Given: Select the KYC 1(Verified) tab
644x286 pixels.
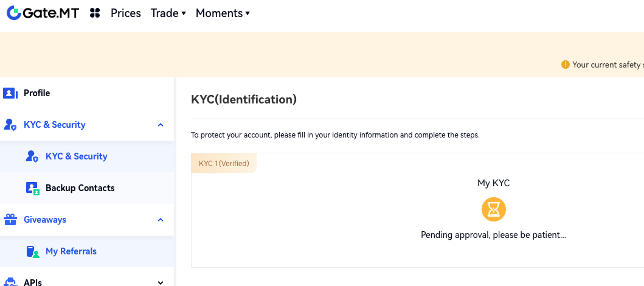Looking at the screenshot, I should click(x=224, y=163).
